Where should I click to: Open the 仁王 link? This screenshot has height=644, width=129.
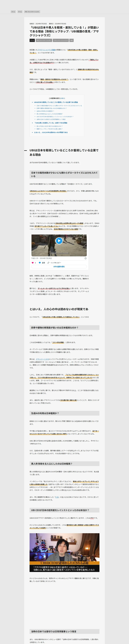57,497
